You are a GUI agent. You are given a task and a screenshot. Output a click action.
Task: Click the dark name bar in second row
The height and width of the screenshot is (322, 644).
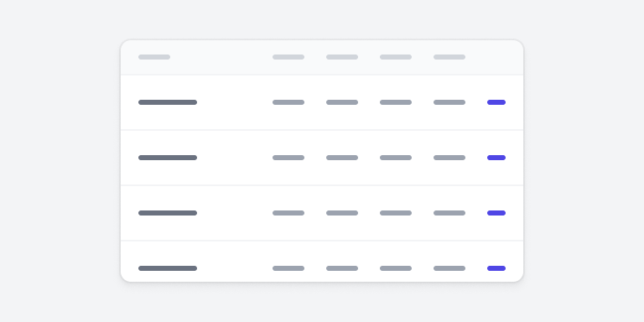pos(168,158)
